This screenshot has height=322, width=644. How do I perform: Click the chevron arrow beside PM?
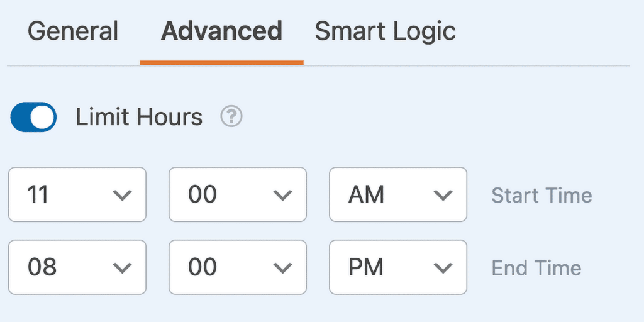443,269
